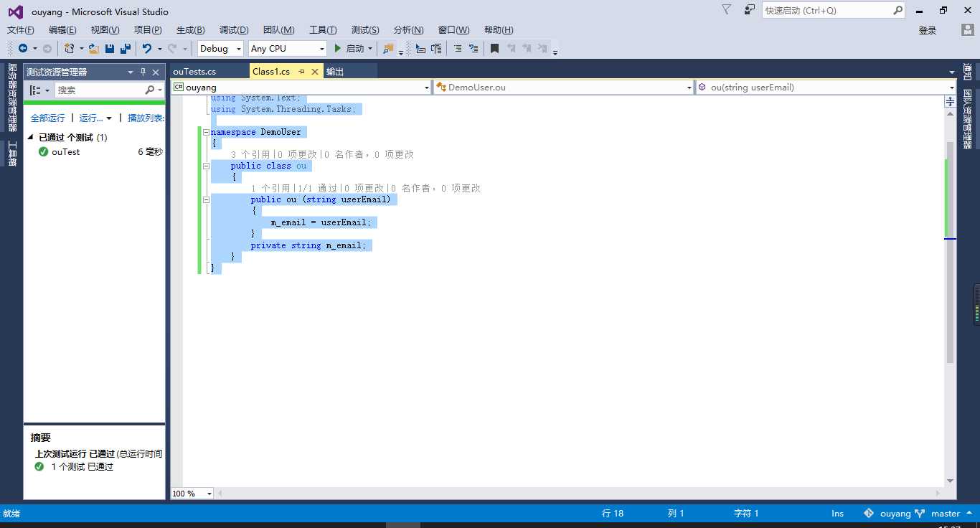Open the 工具箱 side tab

[11, 153]
